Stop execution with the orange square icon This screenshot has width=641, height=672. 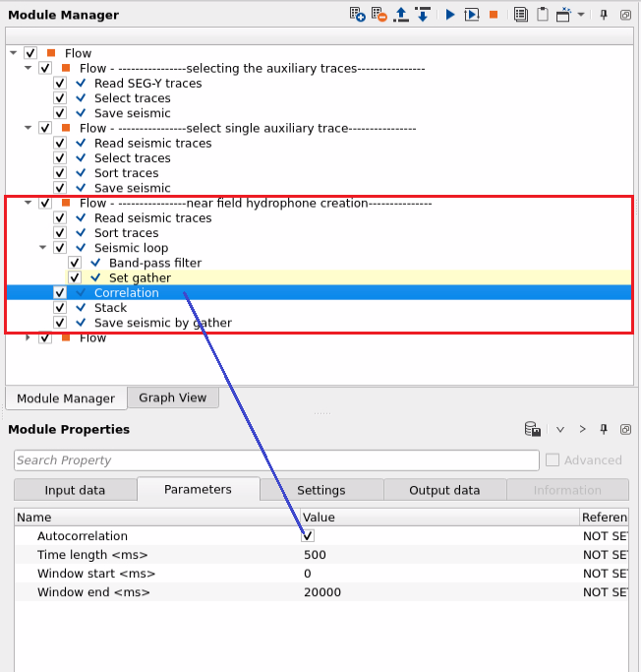click(494, 15)
